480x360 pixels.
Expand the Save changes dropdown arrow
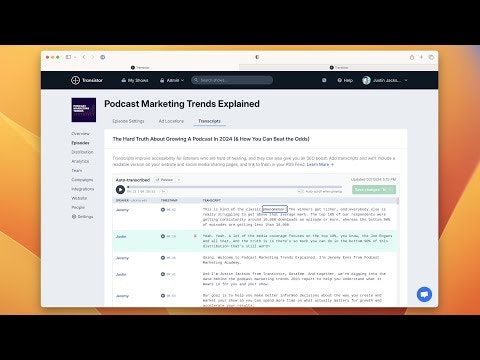pos(392,190)
